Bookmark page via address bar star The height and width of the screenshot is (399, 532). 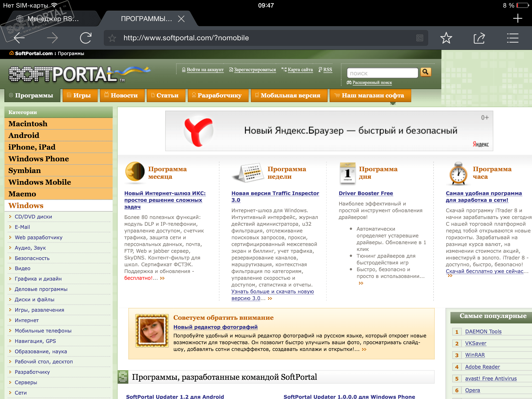(112, 38)
